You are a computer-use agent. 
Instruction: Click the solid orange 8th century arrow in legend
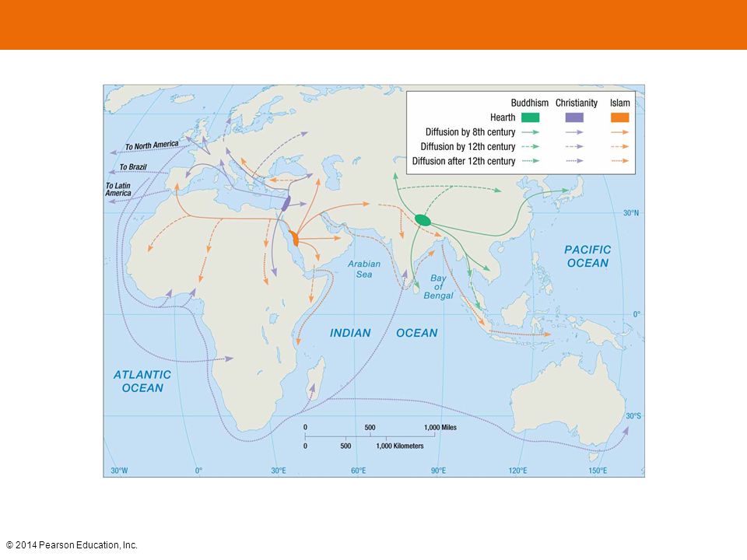620,132
